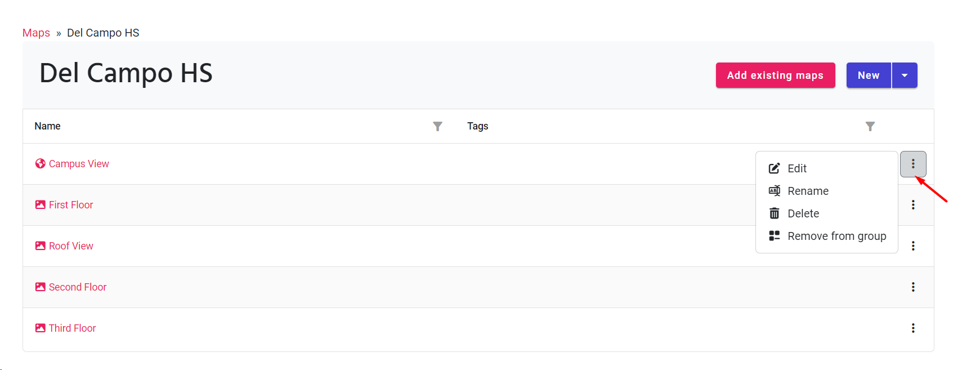
Task: Close the Campus View three-dot menu
Action: (912, 164)
